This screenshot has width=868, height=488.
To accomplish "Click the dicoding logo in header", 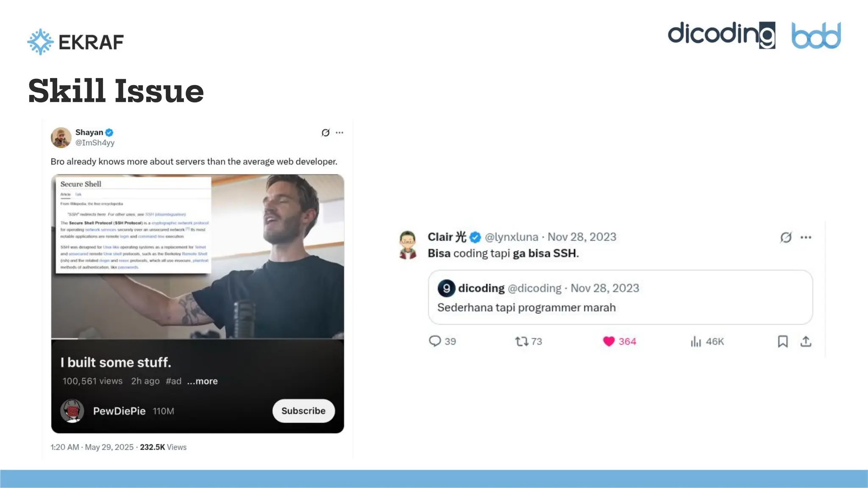I will pos(721,35).
